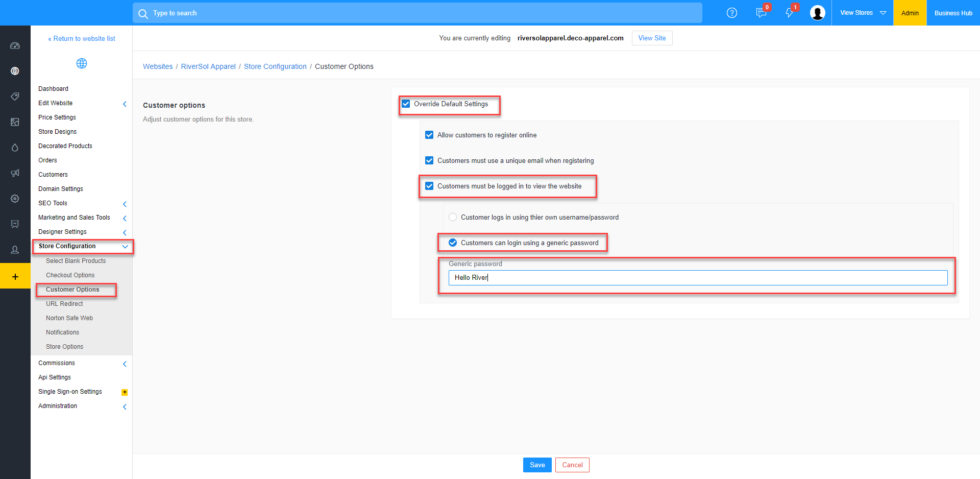
Task: Expand the SEO Tools submenu chevron
Action: (125, 204)
